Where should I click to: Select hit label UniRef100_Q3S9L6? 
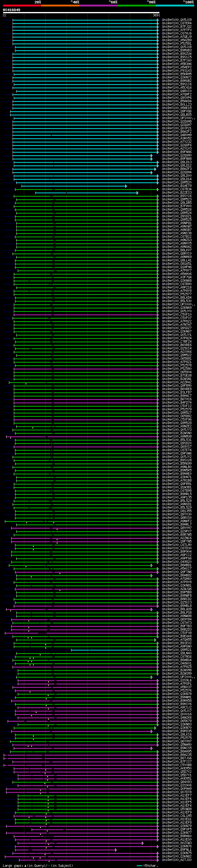[177, 680]
